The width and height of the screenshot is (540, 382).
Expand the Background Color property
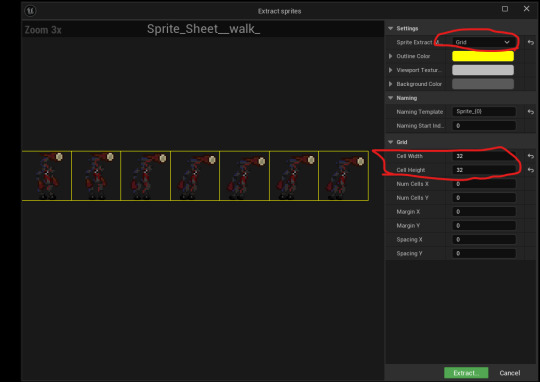[x=391, y=84]
